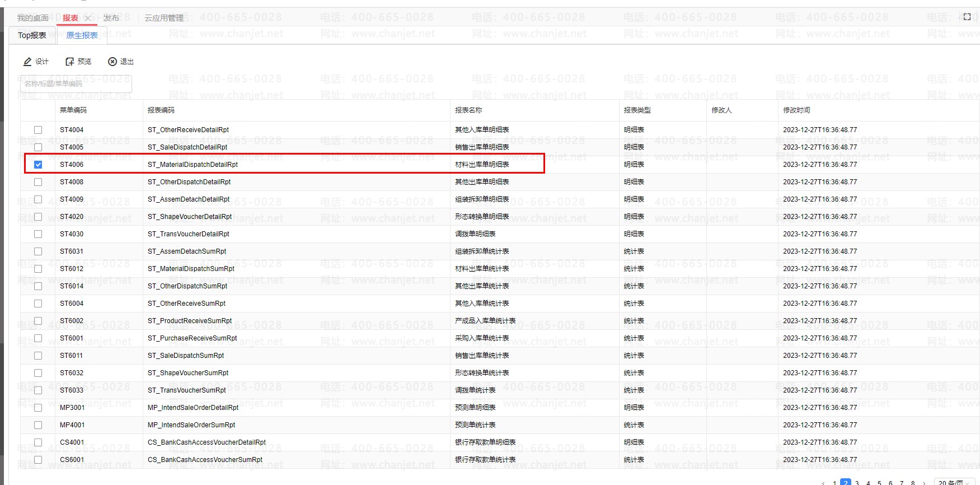This screenshot has width=980, height=485.
Task: Open the 20 条/页 page-size dropdown
Action: 954,482
